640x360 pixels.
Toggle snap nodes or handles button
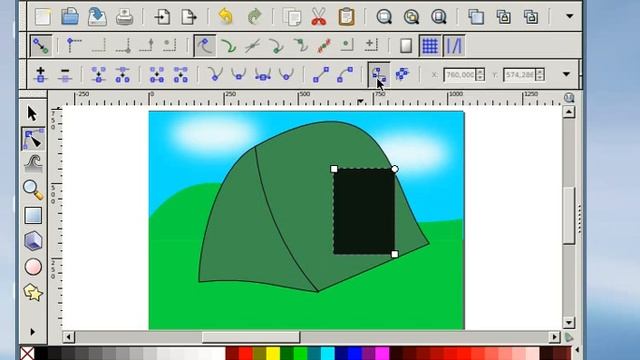point(204,46)
